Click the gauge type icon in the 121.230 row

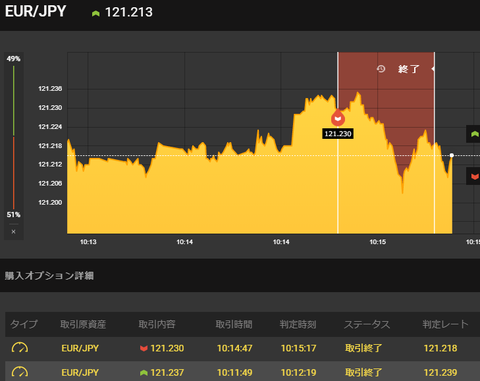click(x=20, y=348)
